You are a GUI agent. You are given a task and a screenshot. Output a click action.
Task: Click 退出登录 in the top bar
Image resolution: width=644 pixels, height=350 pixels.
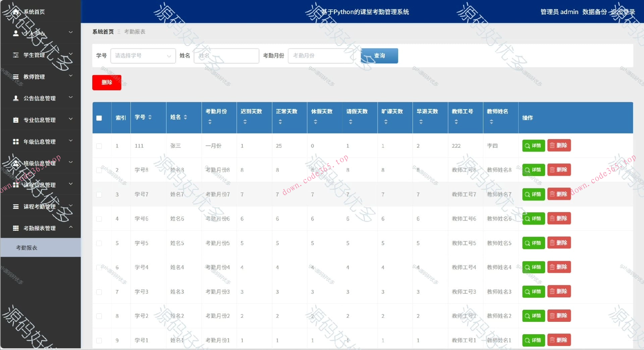tap(623, 12)
